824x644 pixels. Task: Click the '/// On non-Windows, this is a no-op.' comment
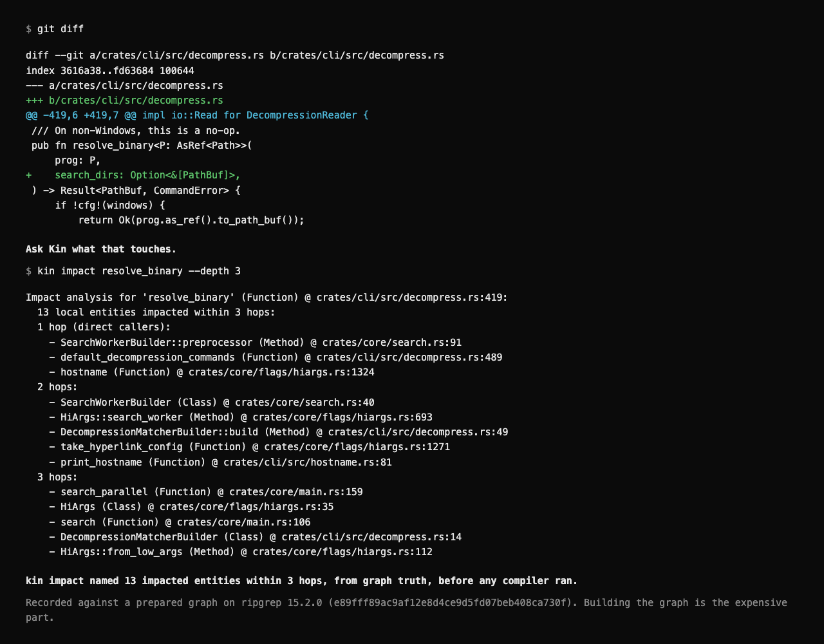pyautogui.click(x=136, y=131)
